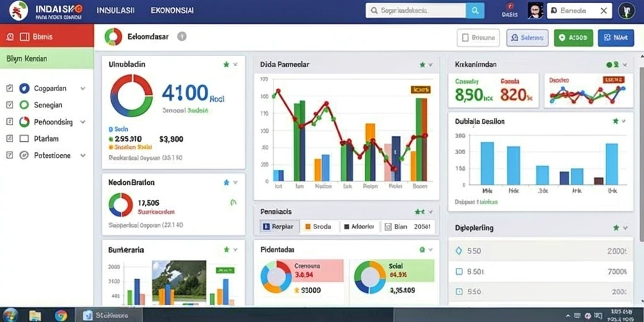Click the round logo at top left
Viewport: 644px width, 322px height.
click(18, 11)
